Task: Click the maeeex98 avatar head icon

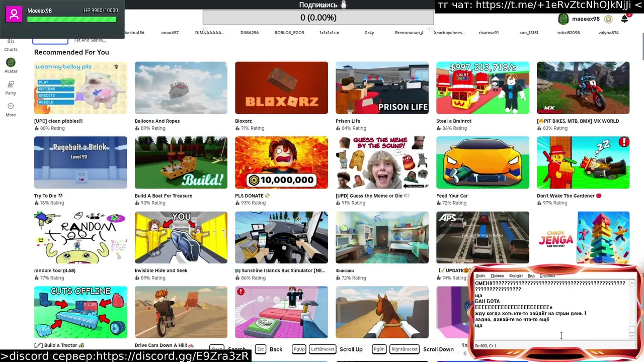Action: point(563,19)
